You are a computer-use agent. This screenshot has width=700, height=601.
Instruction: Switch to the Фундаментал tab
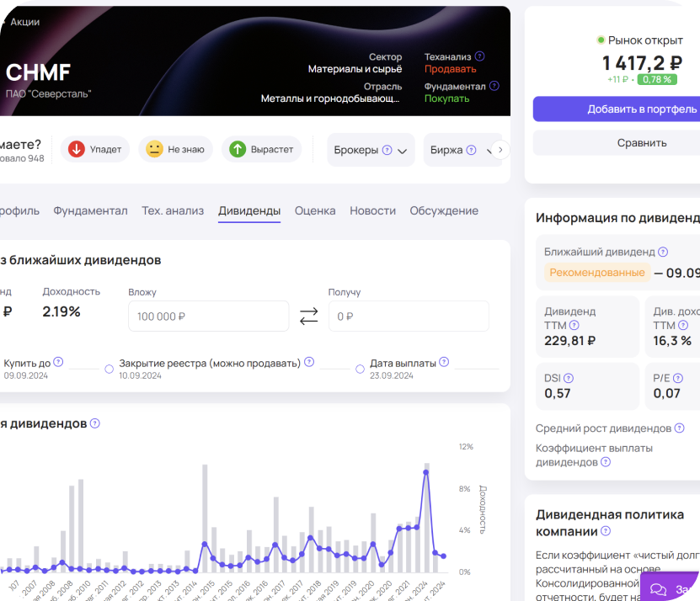tap(90, 210)
